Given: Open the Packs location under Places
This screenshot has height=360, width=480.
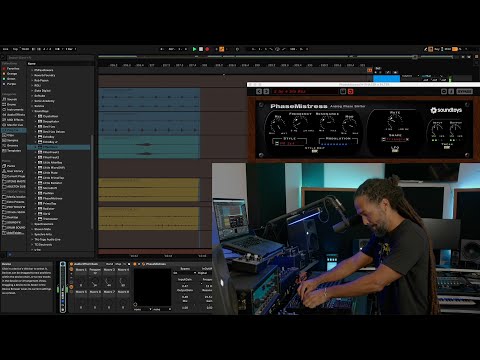Looking at the screenshot, I should [x=9, y=166].
